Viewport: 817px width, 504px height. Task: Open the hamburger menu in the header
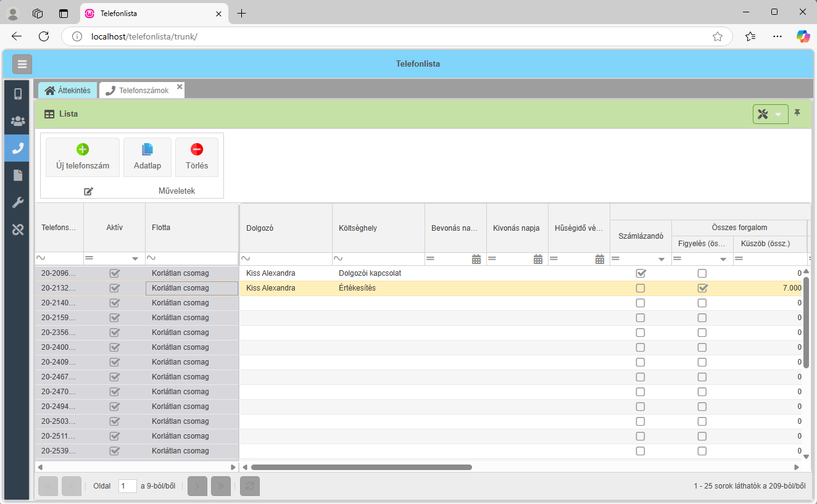point(22,64)
